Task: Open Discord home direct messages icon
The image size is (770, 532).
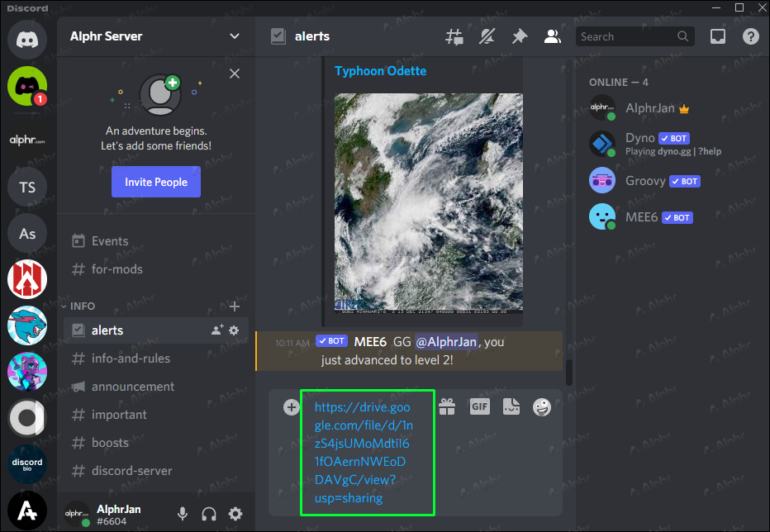Action: pyautogui.click(x=27, y=40)
